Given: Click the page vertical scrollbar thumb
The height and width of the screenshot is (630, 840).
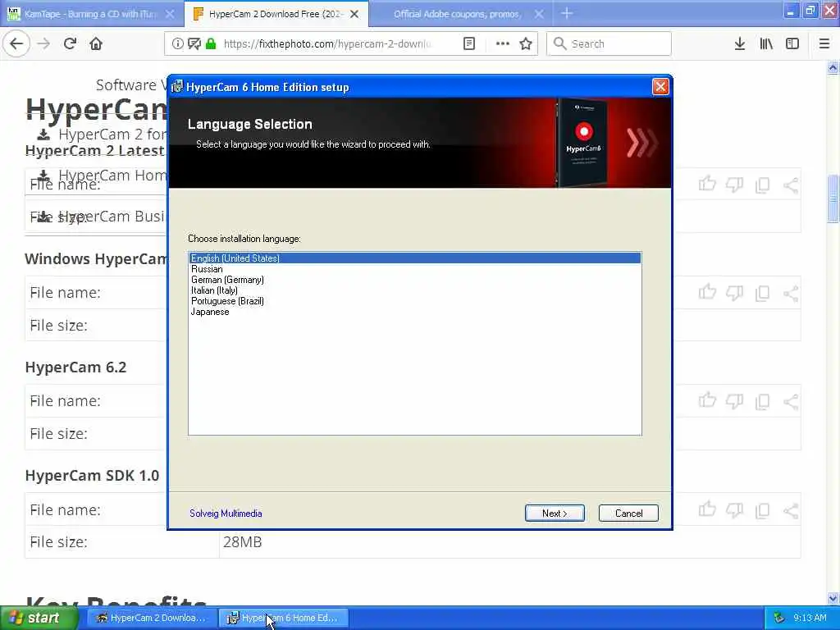Looking at the screenshot, I should coord(833,199).
